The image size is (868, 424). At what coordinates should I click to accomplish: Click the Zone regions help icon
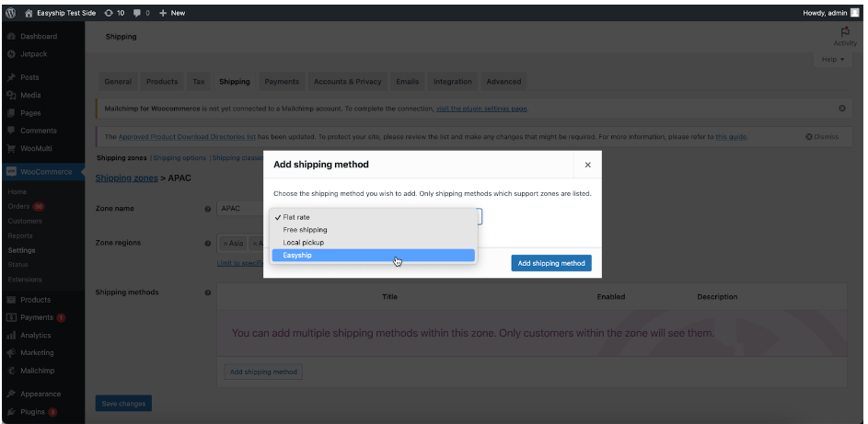pos(208,243)
